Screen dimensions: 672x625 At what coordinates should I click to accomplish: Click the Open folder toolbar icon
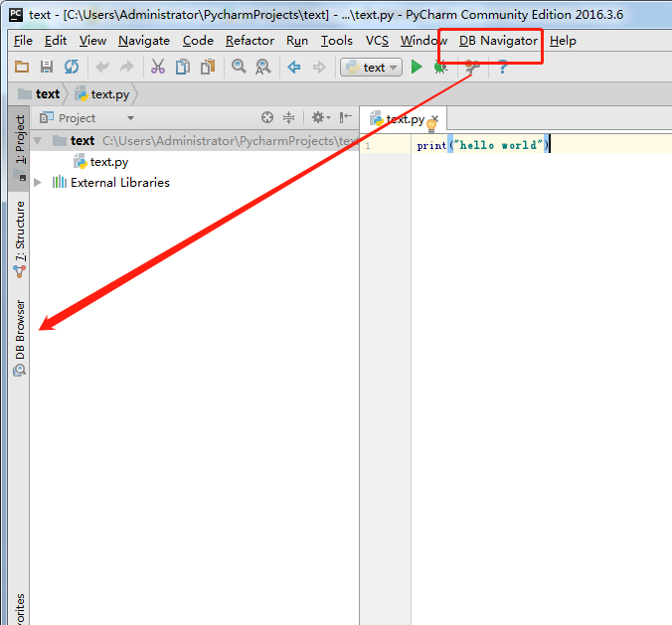click(x=22, y=68)
